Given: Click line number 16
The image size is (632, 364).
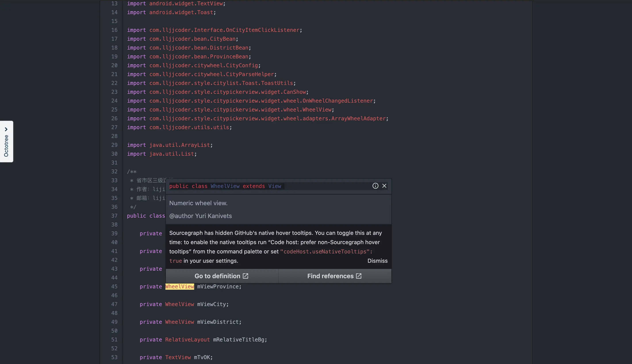Looking at the screenshot, I should (x=114, y=30).
